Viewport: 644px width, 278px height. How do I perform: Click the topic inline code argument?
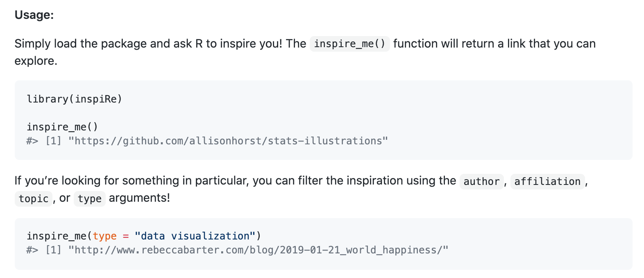[34, 198]
